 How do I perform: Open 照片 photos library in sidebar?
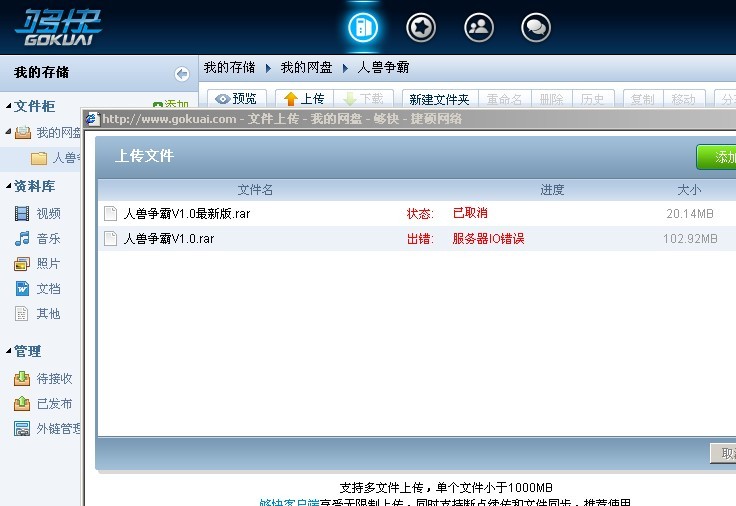coord(48,263)
